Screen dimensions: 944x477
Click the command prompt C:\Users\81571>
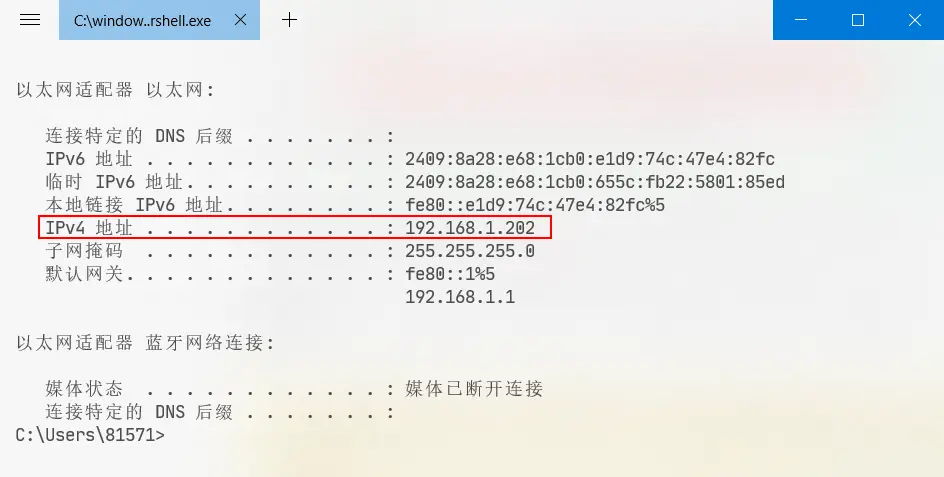click(x=90, y=435)
